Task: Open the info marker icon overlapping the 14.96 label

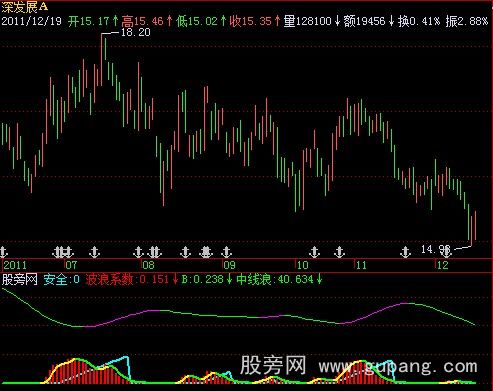Action: [446, 252]
